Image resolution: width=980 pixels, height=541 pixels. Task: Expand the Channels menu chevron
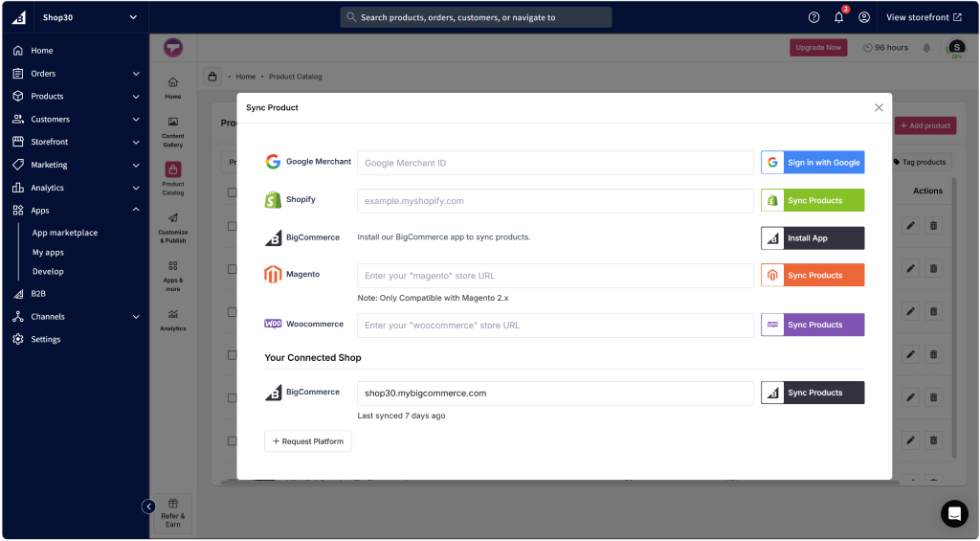[136, 317]
